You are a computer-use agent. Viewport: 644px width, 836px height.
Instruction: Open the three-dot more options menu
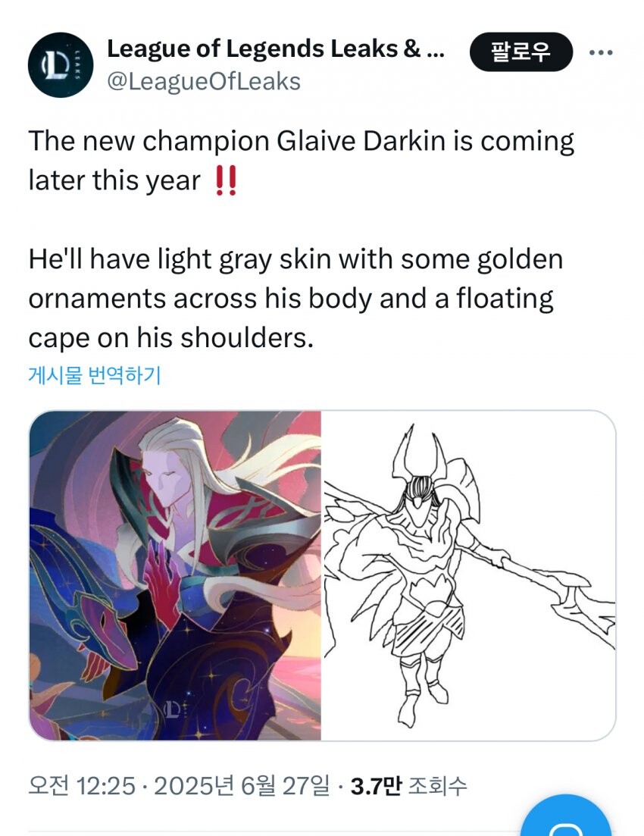[x=601, y=52]
